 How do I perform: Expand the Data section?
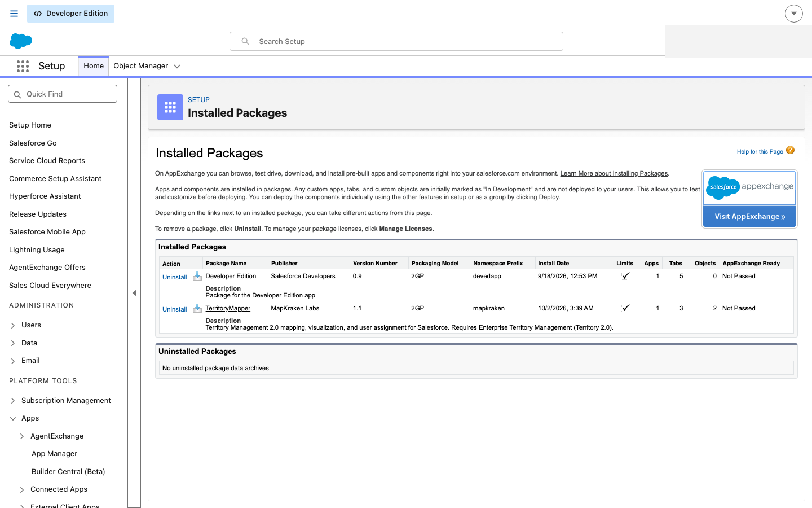[x=13, y=343]
